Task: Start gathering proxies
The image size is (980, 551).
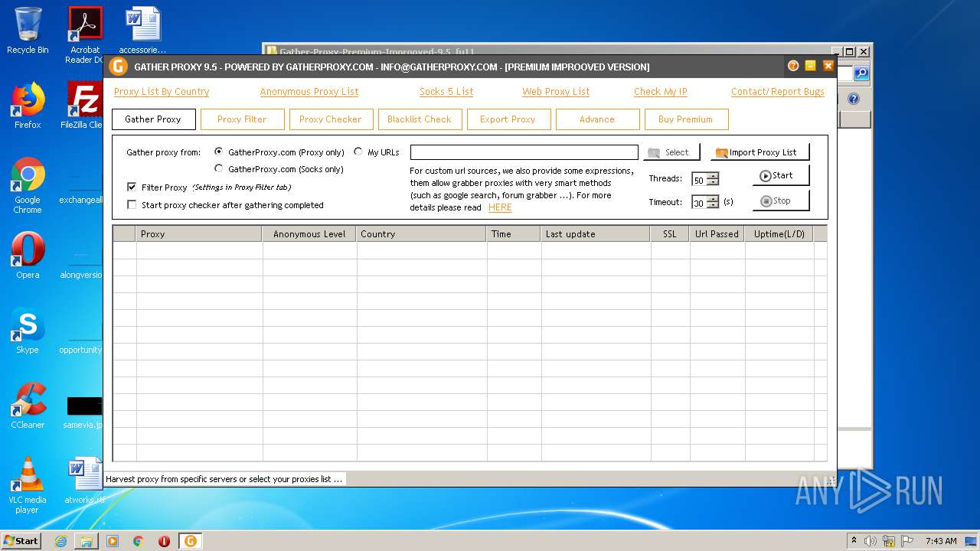Action: click(780, 175)
